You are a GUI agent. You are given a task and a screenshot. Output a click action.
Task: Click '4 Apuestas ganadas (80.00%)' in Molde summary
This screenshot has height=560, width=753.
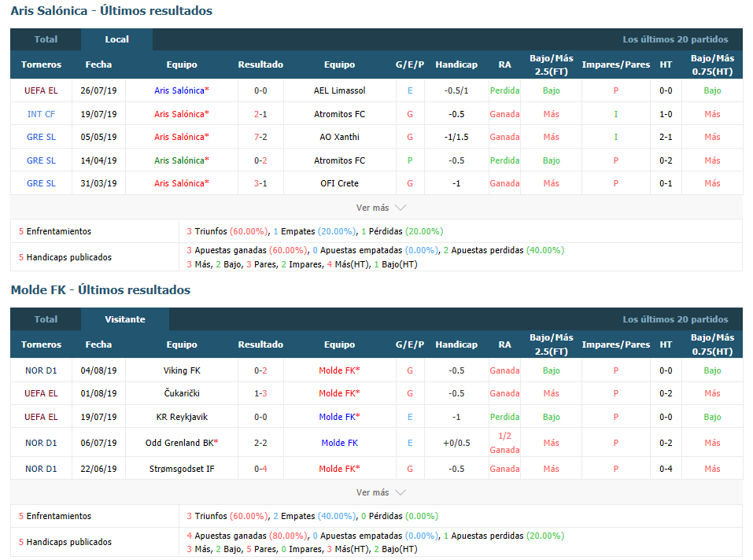(247, 536)
